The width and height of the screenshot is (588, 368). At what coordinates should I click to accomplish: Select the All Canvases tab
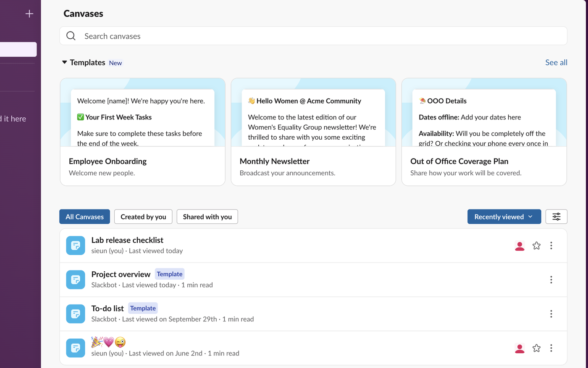(84, 217)
